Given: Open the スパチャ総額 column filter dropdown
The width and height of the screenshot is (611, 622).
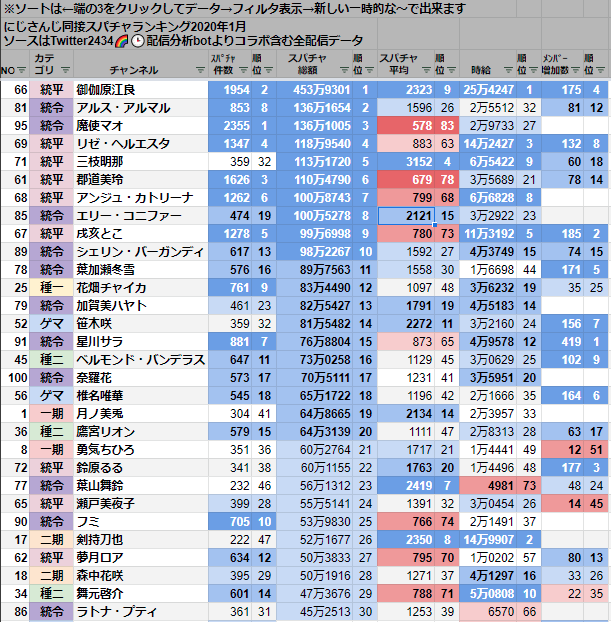Looking at the screenshot, I should pos(345,70).
